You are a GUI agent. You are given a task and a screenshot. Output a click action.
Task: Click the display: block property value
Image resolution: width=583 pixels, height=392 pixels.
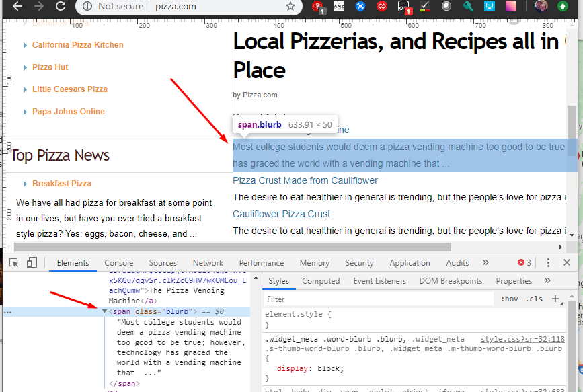331,368
